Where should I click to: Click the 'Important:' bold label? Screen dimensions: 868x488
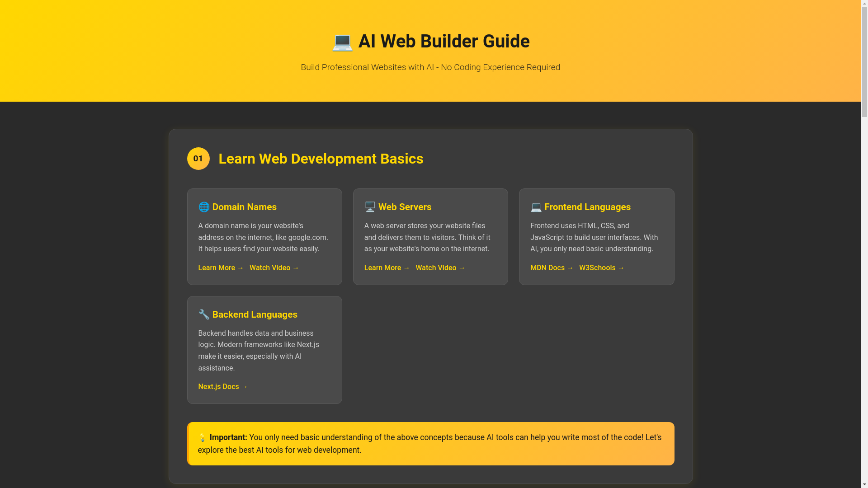pyautogui.click(x=228, y=437)
